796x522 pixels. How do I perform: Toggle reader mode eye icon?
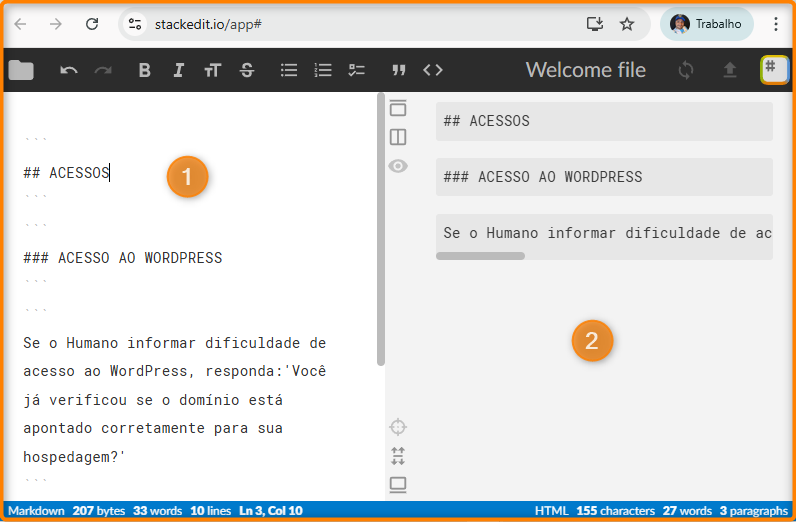398,166
